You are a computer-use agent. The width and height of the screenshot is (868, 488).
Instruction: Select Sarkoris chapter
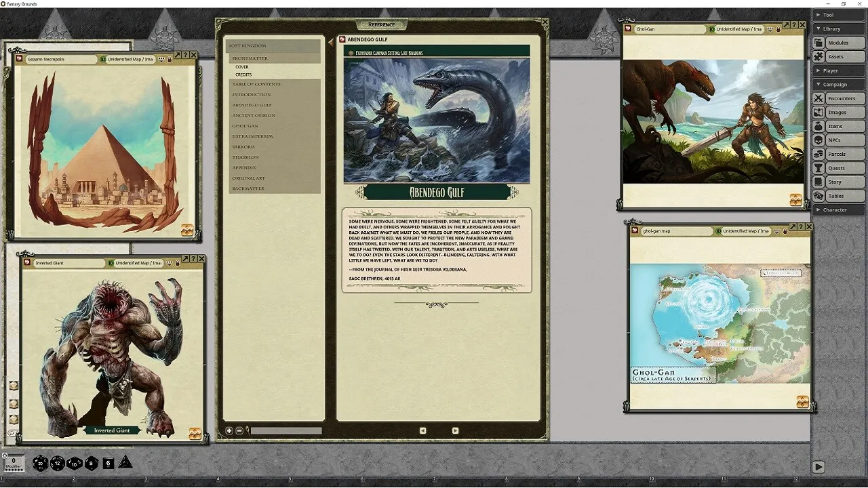274,146
